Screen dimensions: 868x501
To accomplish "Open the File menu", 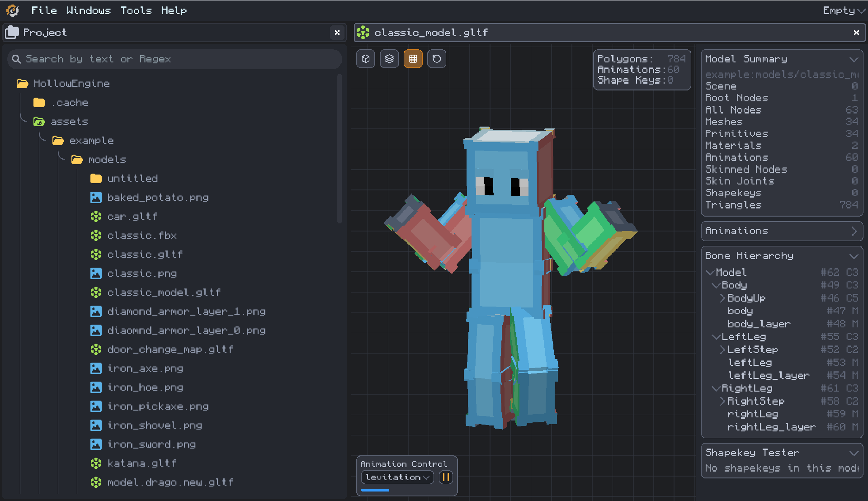I will pyautogui.click(x=44, y=10).
